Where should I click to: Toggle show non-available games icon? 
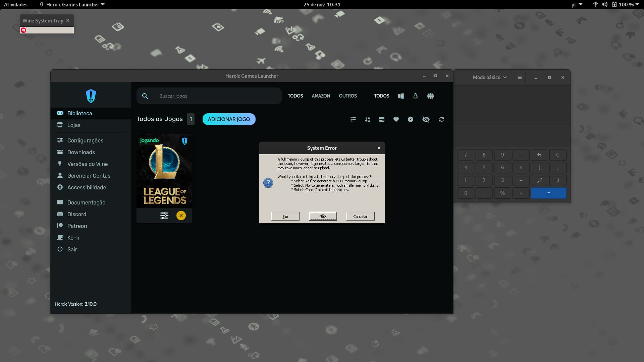(411, 119)
